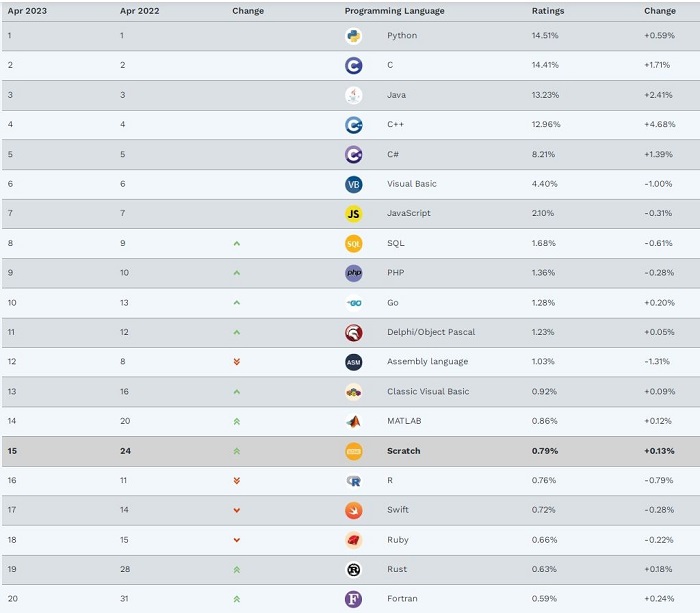Click the Classic Visual Basic name
This screenshot has width=700, height=613.
(x=428, y=392)
